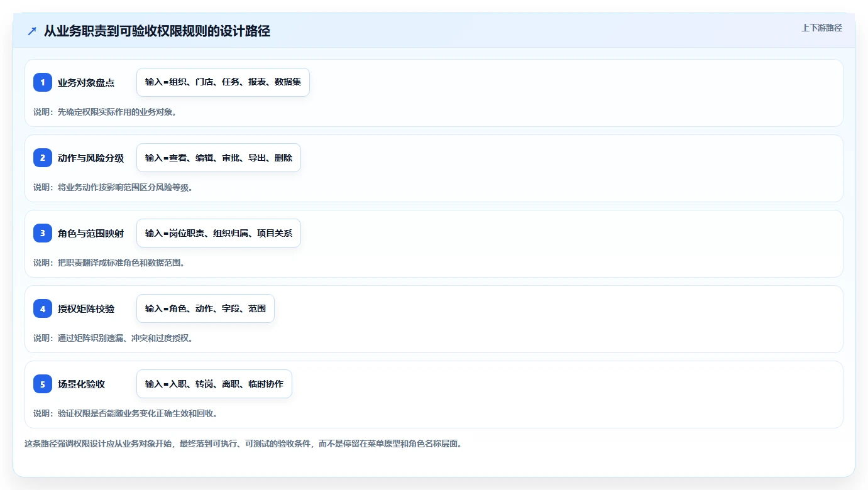This screenshot has width=868, height=490.
Task: Click the input chip 输入=角色、动作、字段、范围
Action: [x=206, y=308]
